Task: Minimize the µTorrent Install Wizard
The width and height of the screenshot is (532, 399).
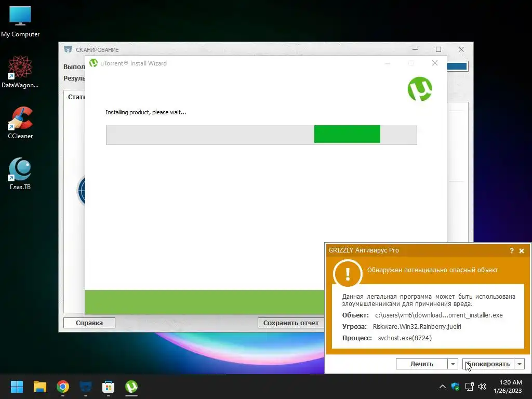Action: coord(388,63)
